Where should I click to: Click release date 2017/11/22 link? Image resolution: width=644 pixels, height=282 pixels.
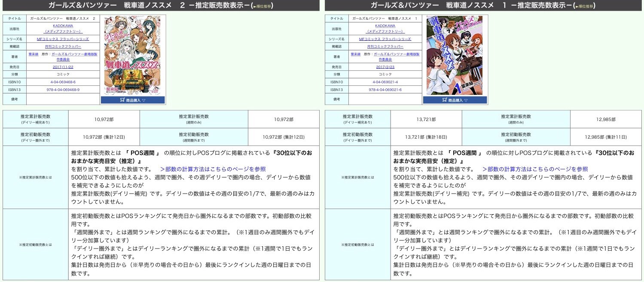[63, 67]
